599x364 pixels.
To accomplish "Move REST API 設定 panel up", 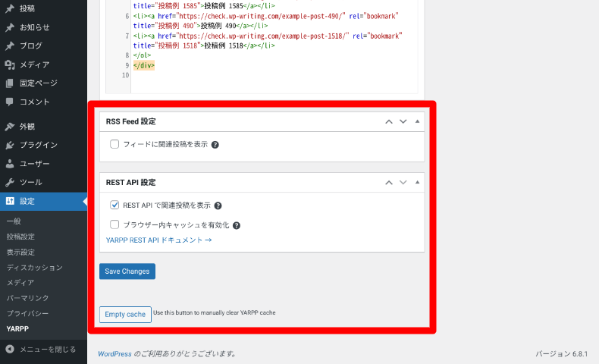I will click(389, 182).
